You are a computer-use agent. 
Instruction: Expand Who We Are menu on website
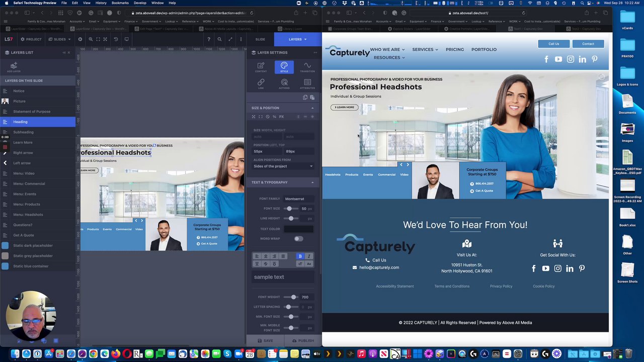click(x=387, y=49)
